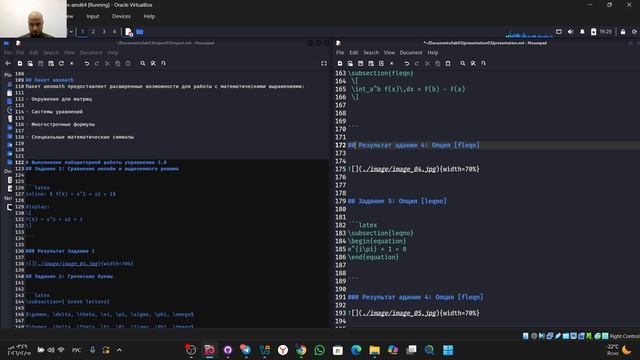Open Telegram from Windows taskbar
The width and height of the screenshot is (640, 360).
tap(246, 350)
